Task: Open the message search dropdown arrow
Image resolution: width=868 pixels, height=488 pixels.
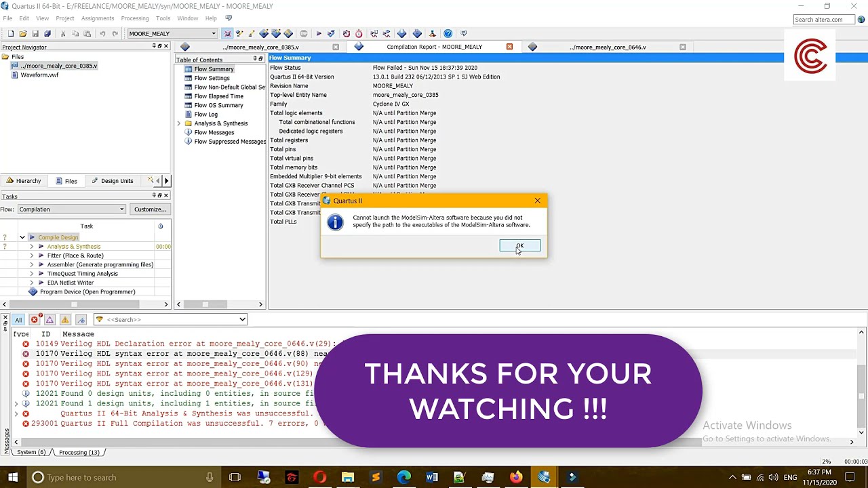Action: pyautogui.click(x=242, y=319)
